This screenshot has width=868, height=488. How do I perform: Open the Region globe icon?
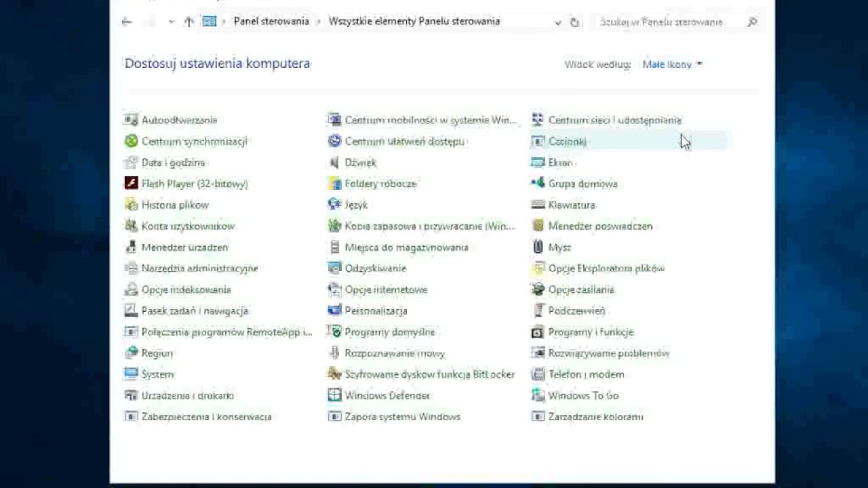click(131, 353)
